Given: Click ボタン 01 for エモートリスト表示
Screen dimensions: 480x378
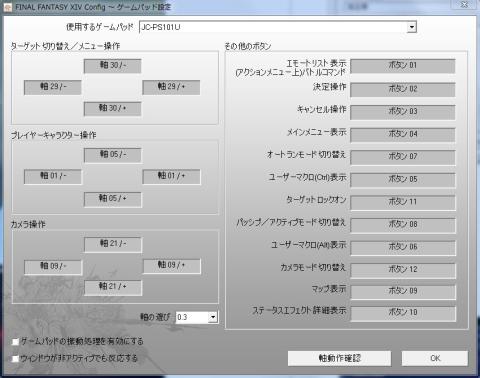Looking at the screenshot, I should pos(403,66).
